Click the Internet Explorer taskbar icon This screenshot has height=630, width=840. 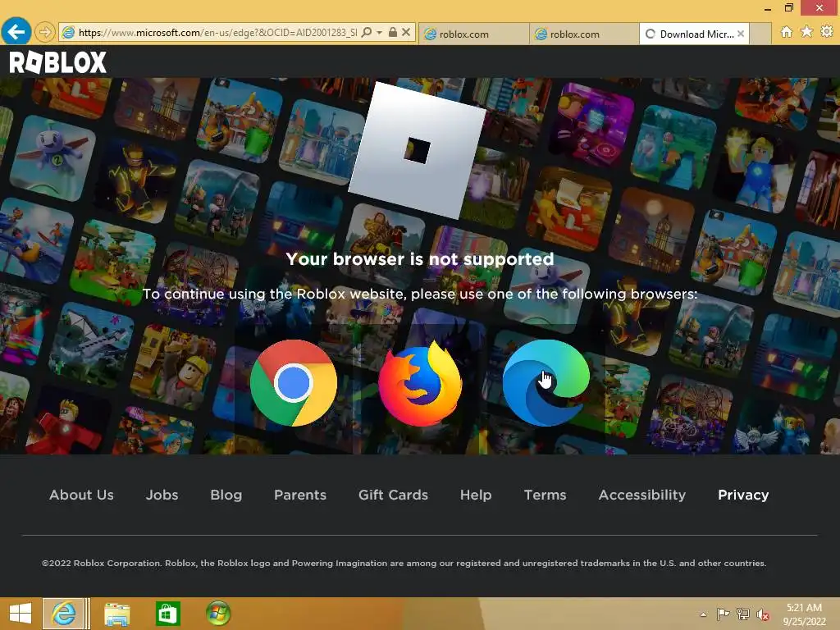pos(64,614)
